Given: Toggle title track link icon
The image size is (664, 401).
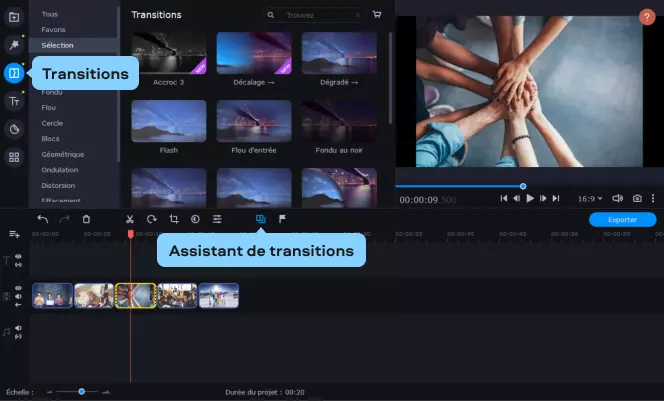Looking at the screenshot, I should point(18,265).
